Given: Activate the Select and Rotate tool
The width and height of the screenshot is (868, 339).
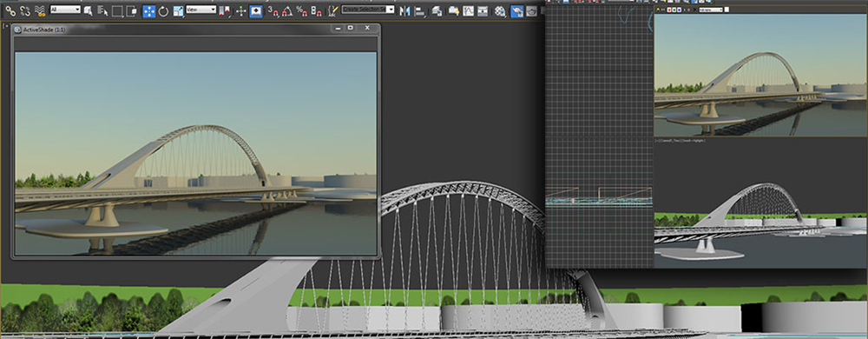Looking at the screenshot, I should 163,11.
